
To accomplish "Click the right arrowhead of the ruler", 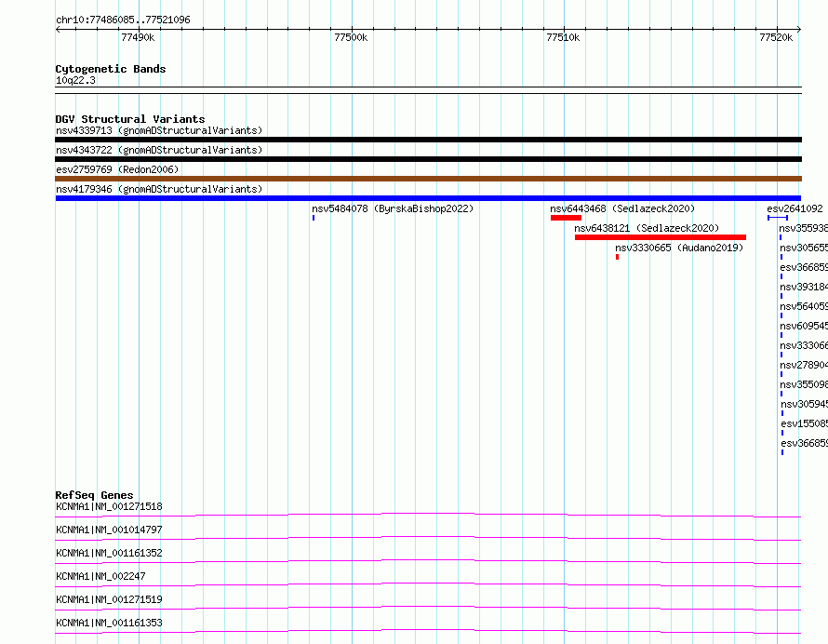I will point(799,29).
